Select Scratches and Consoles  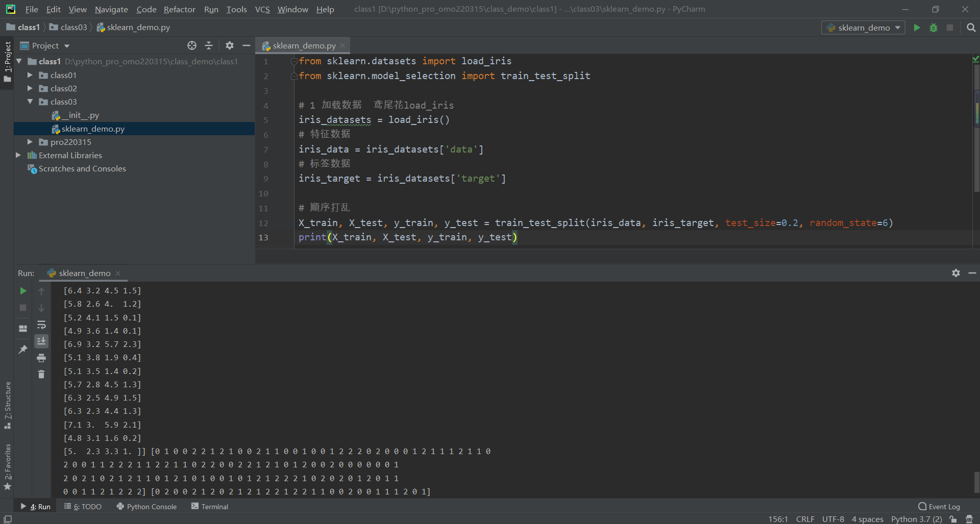[x=77, y=168]
